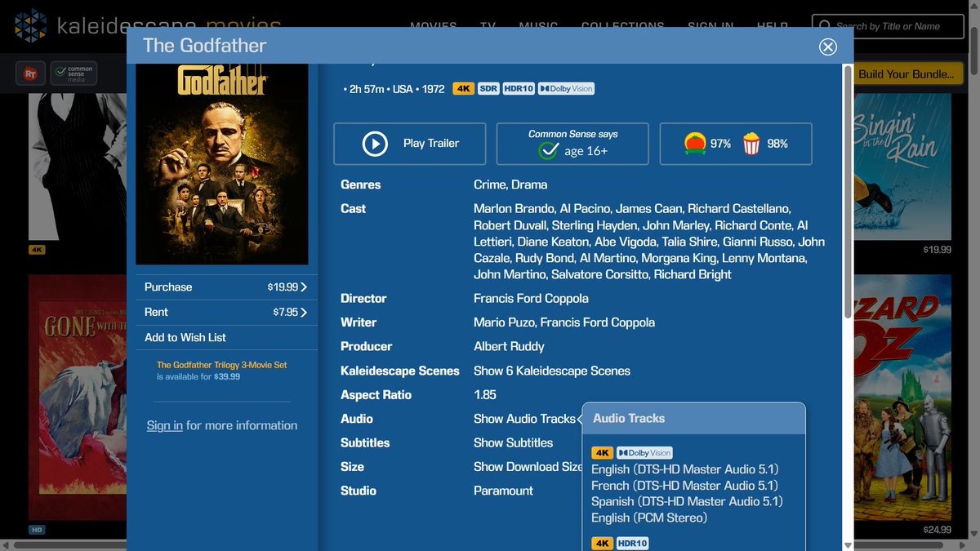Open the Music menu
Screen dimensions: 980x551
[x=538, y=26]
